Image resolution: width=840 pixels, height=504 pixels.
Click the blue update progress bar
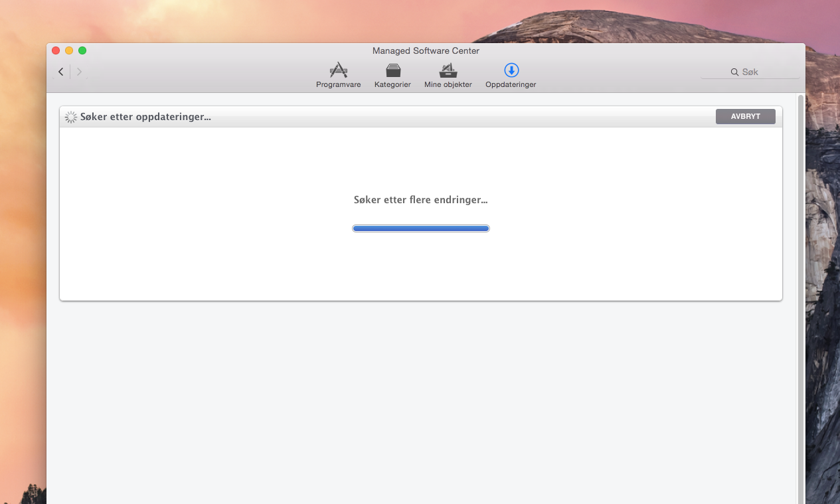click(x=420, y=228)
